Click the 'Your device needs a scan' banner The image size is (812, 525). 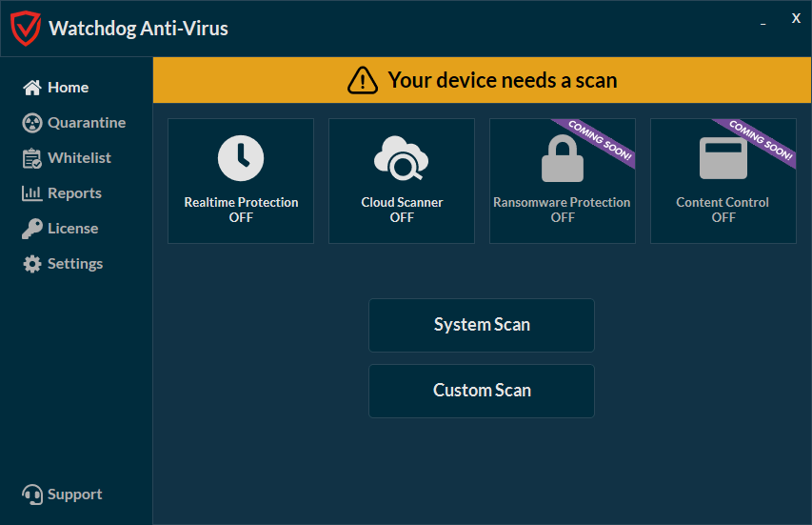tap(482, 80)
